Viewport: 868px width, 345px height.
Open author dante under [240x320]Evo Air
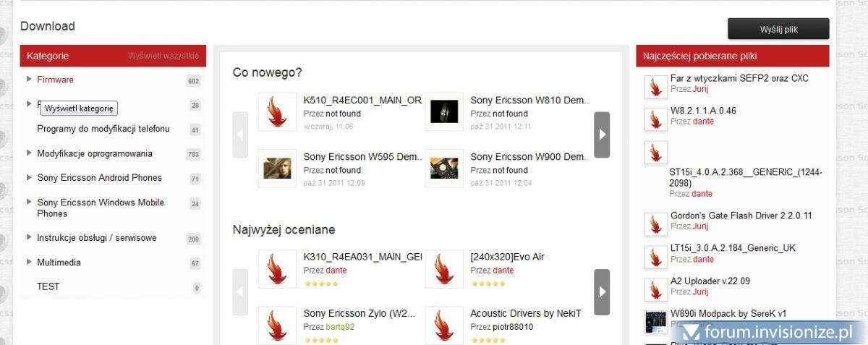tap(503, 271)
